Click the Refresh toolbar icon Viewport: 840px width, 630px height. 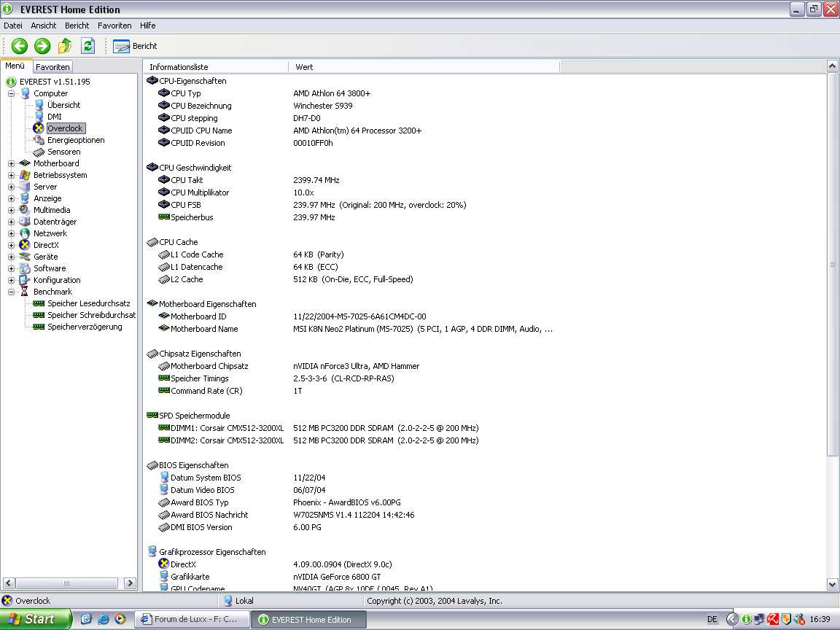click(x=87, y=46)
